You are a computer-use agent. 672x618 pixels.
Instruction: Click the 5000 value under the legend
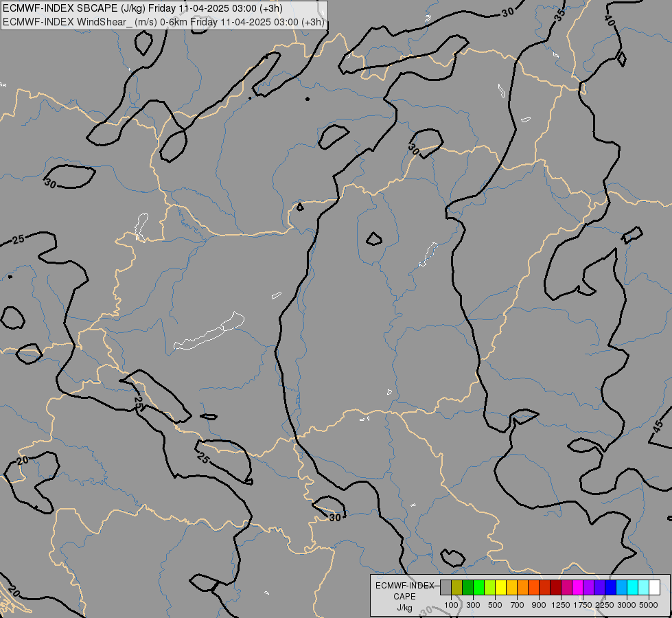649,605
